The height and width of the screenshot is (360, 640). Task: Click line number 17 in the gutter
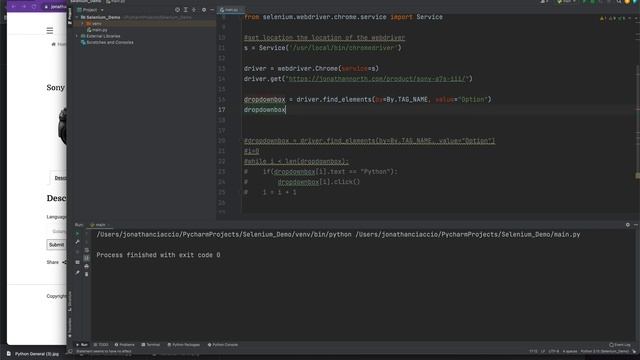(222, 110)
